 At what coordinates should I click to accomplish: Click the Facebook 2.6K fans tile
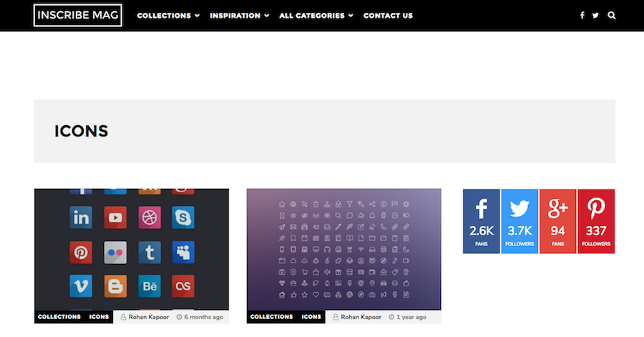coord(482,221)
